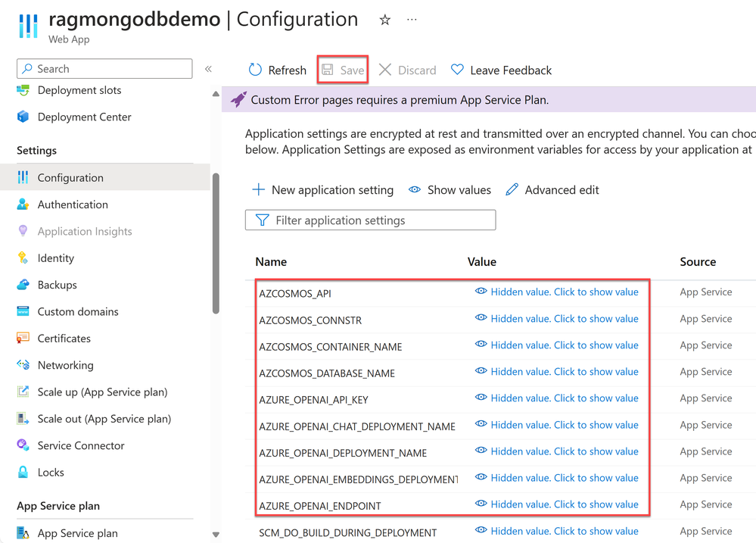The width and height of the screenshot is (756, 543).
Task: Click the sidebar scrollbar thumb
Action: click(x=216, y=243)
